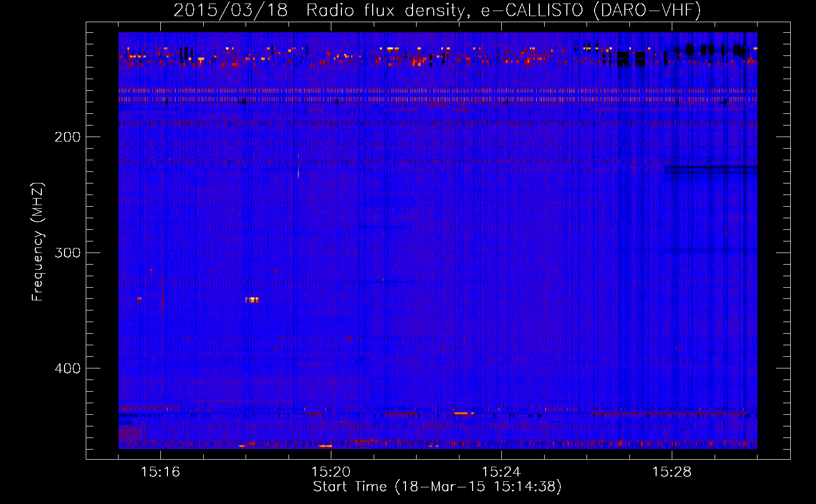Click the 15:16 time tick label
This screenshot has height=504, width=816.
coord(160,472)
